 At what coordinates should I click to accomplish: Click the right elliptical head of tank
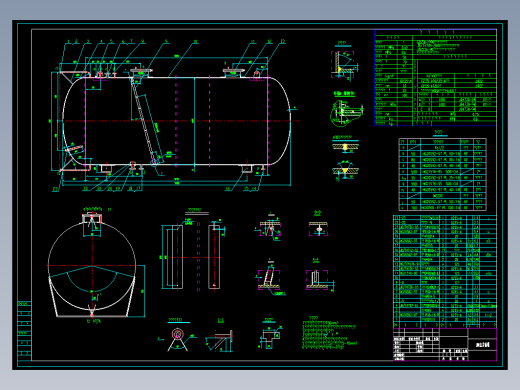click(x=279, y=121)
